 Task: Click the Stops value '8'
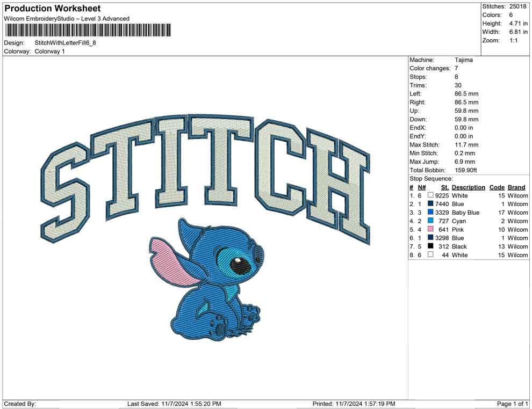coord(456,77)
